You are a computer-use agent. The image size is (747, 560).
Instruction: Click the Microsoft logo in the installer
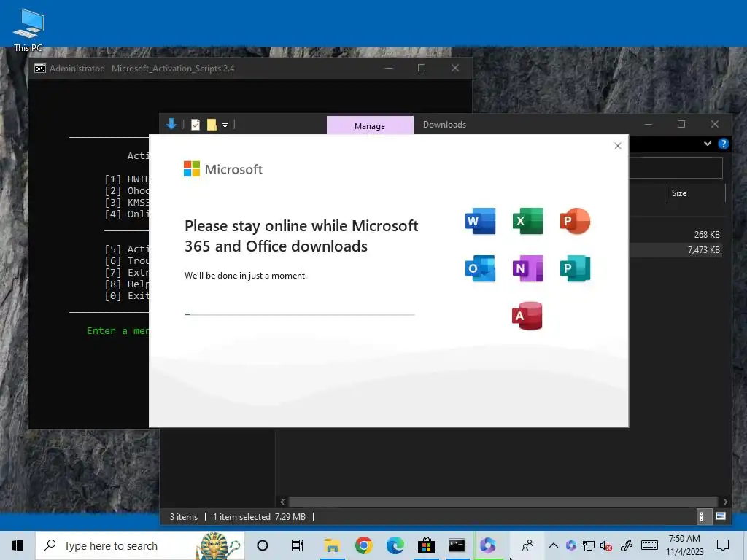(x=223, y=169)
